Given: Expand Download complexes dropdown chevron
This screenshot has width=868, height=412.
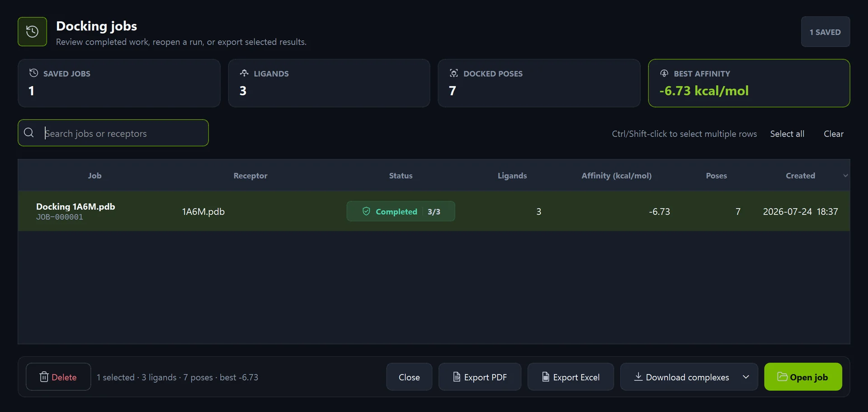Looking at the screenshot, I should (x=746, y=377).
